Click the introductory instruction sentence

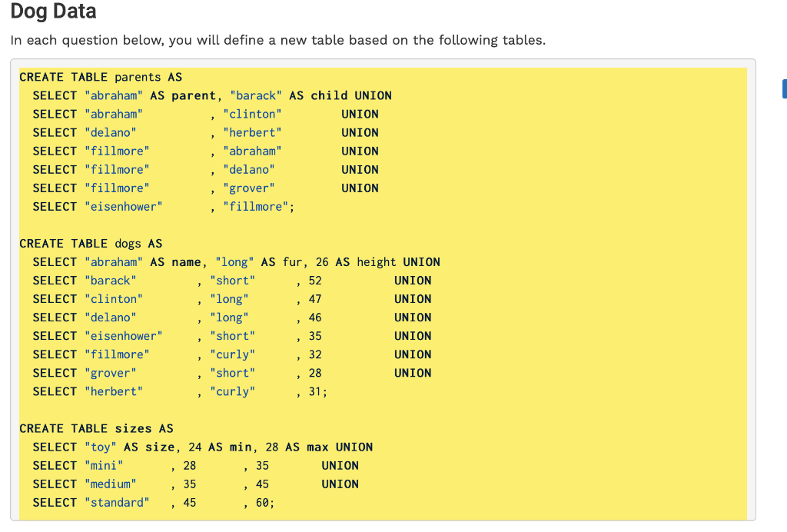277,40
